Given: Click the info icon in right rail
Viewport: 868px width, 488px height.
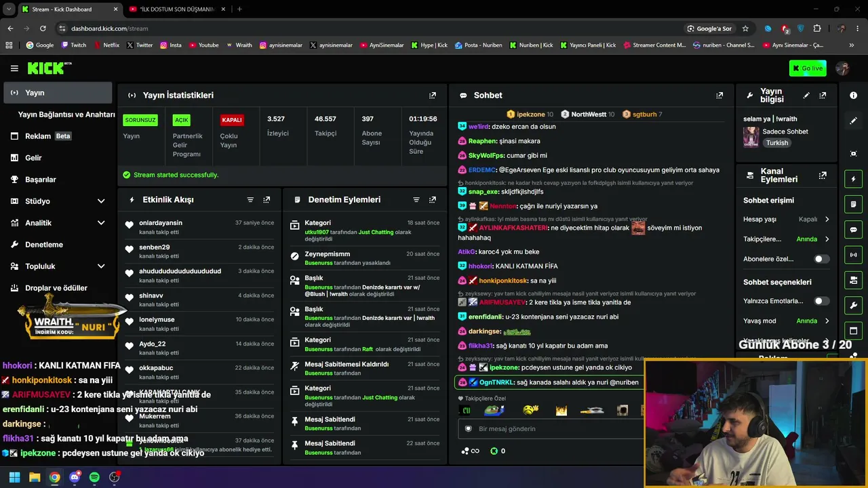Looking at the screenshot, I should (854, 96).
